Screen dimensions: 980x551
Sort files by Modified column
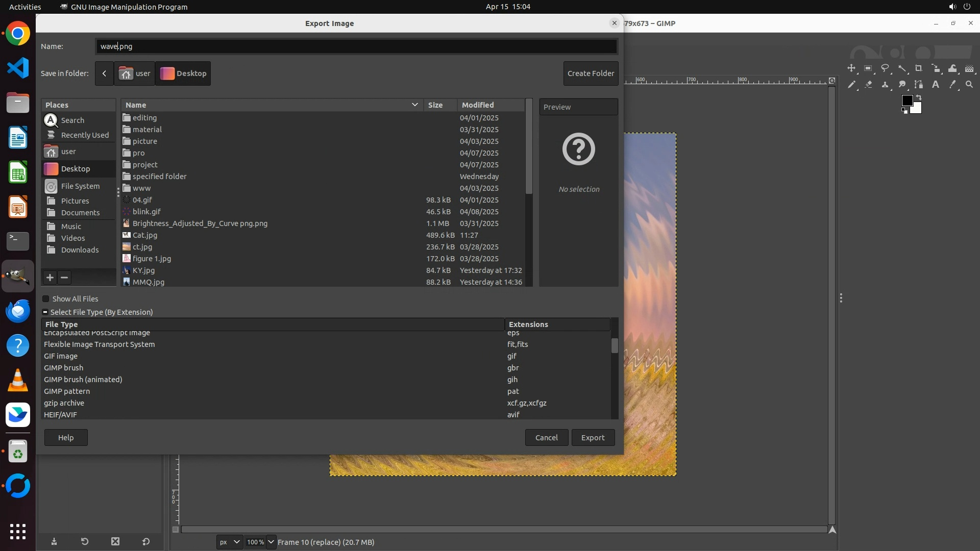(x=478, y=105)
